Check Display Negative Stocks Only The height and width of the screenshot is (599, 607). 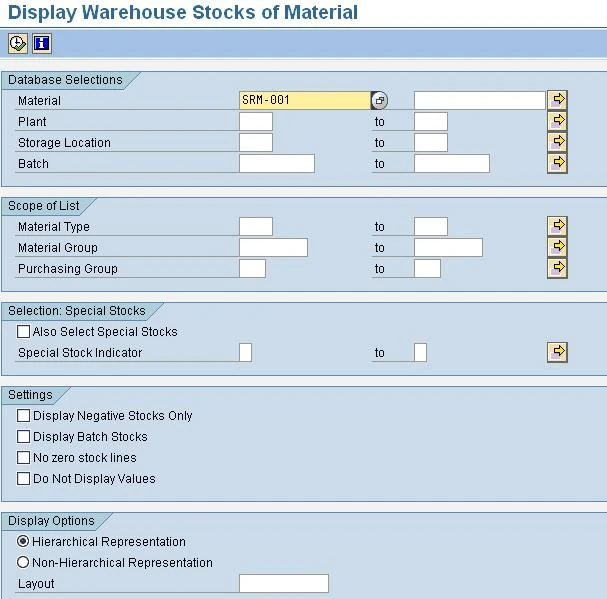[24, 416]
